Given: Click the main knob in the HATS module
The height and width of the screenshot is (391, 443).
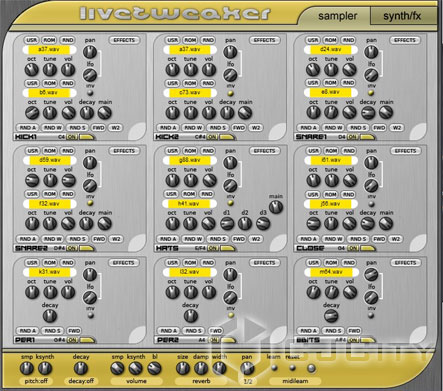Looking at the screenshot, I should click(276, 207).
